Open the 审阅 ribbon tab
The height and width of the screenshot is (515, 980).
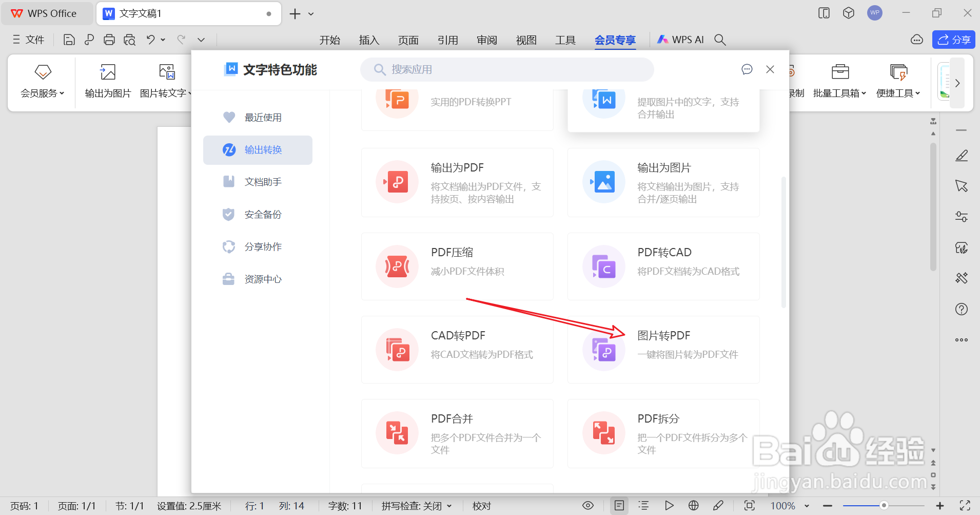coord(487,40)
